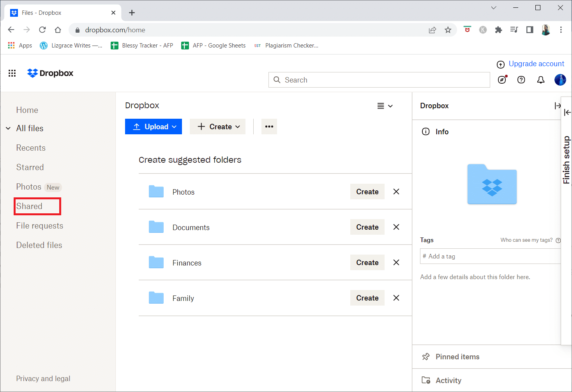Open Privacy and legal link
The image size is (572, 392).
[43, 379]
